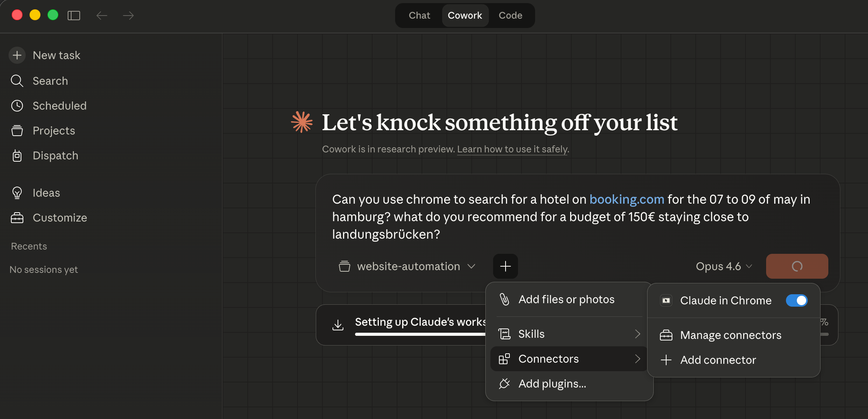This screenshot has width=868, height=419.
Task: Click the Connectors blocks icon
Action: click(504, 359)
